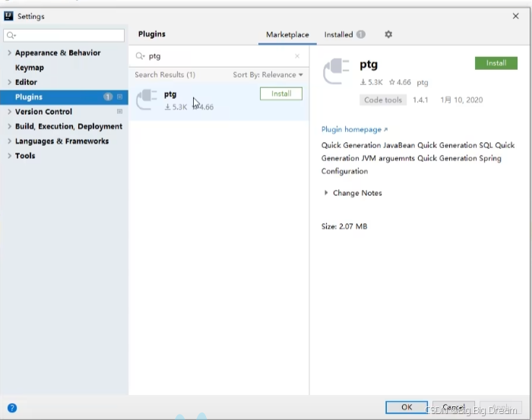This screenshot has height=420, width=532.
Task: Click the OK button
Action: (407, 407)
